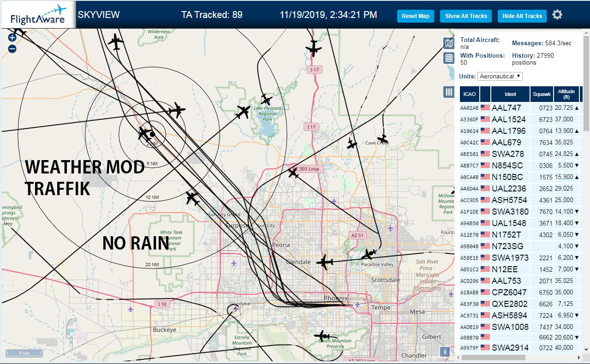Click the airport marker east of AZ 51
This screenshot has height=364, width=590.
[x=391, y=227]
